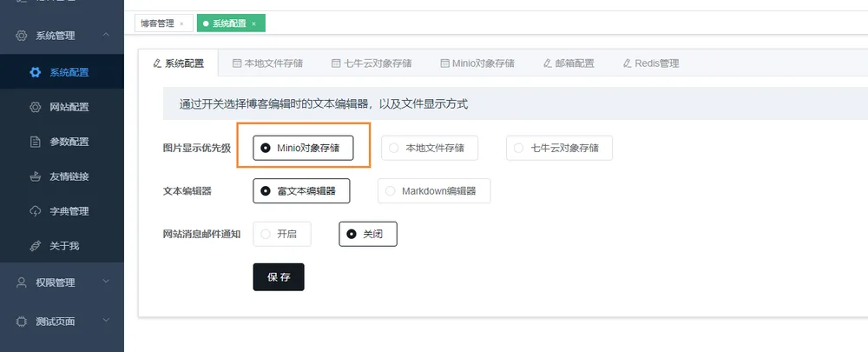Open the 邮箱配置 tab

pos(569,63)
